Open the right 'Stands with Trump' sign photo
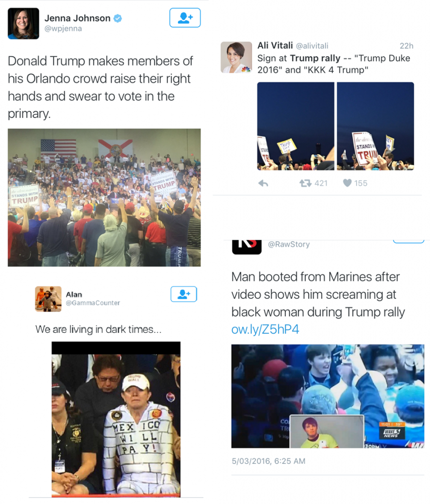Viewport: 430px width, 504px height. [x=375, y=126]
